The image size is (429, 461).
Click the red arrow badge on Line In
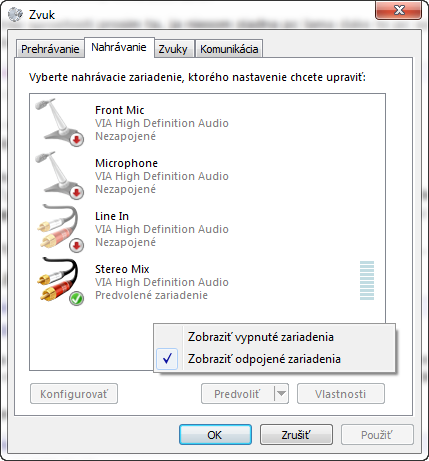76,246
